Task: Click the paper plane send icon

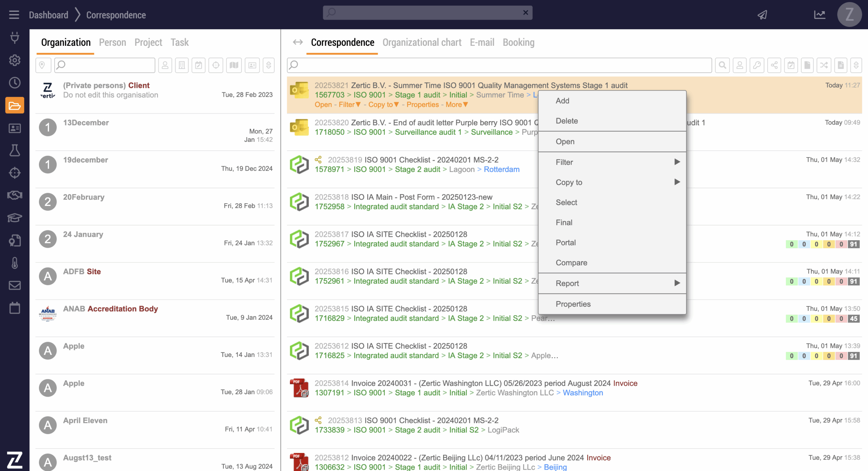Action: pyautogui.click(x=762, y=15)
